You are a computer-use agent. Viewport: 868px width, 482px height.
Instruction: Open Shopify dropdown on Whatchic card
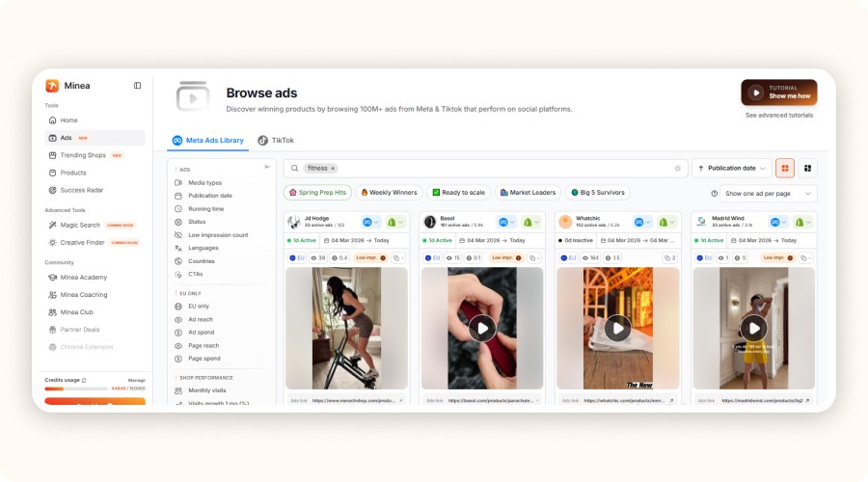pyautogui.click(x=666, y=223)
